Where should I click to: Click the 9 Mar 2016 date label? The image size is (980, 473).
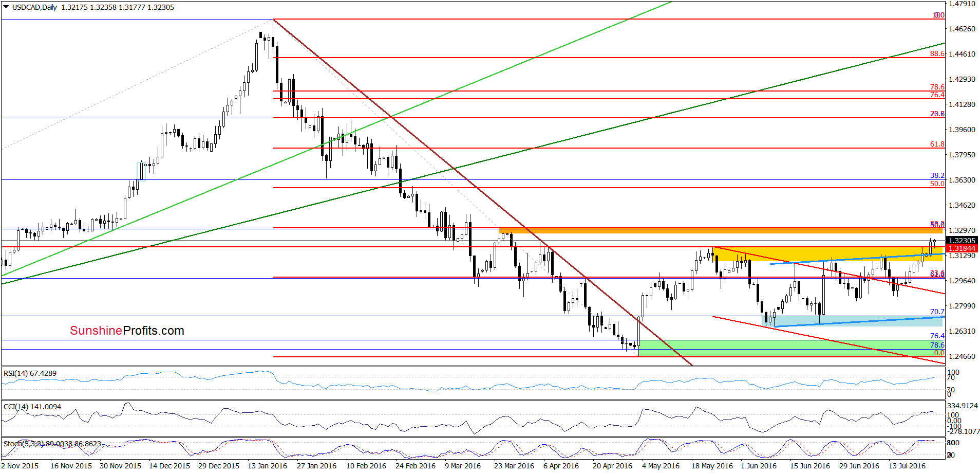point(463,466)
